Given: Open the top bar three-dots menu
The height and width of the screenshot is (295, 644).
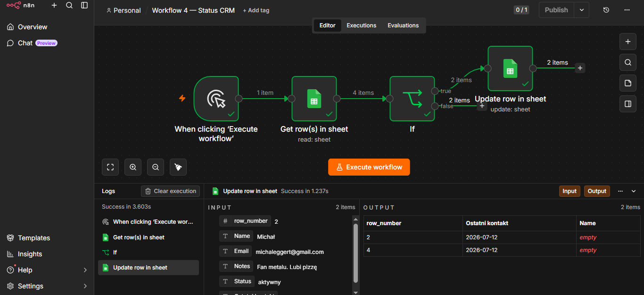Looking at the screenshot, I should [627, 10].
